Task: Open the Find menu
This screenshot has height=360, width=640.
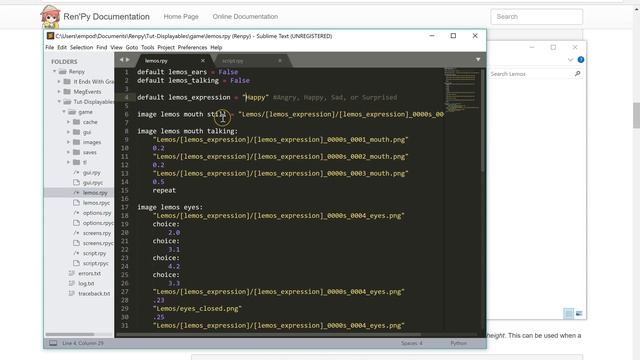Action: click(102, 47)
